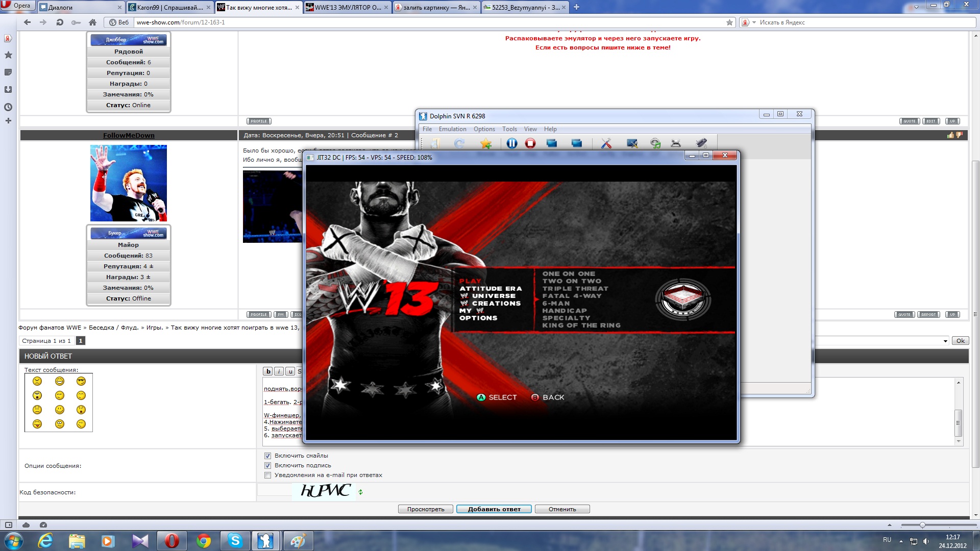Image resolution: width=980 pixels, height=551 pixels.
Task: Open Google Chrome from taskbar
Action: 204,541
